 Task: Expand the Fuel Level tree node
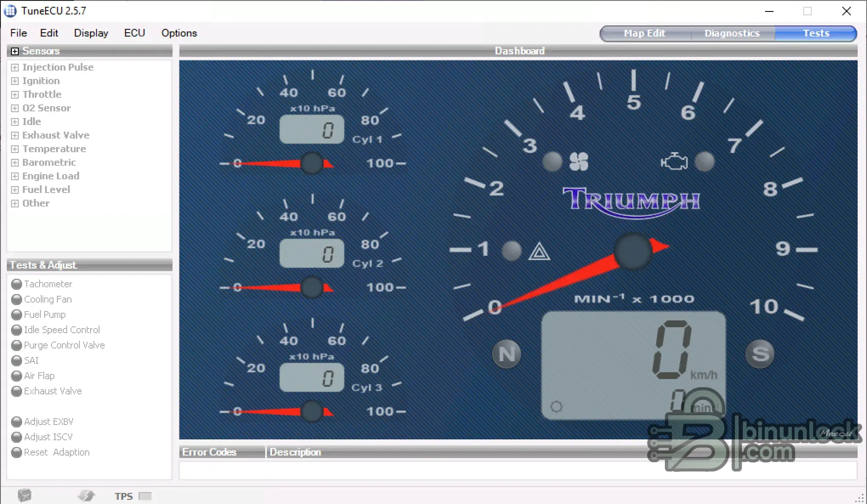tap(15, 190)
